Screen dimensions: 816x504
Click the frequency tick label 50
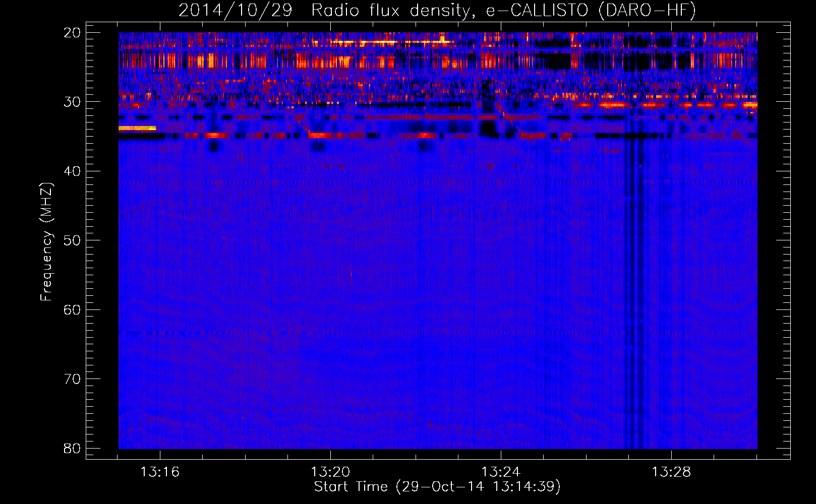click(x=72, y=240)
